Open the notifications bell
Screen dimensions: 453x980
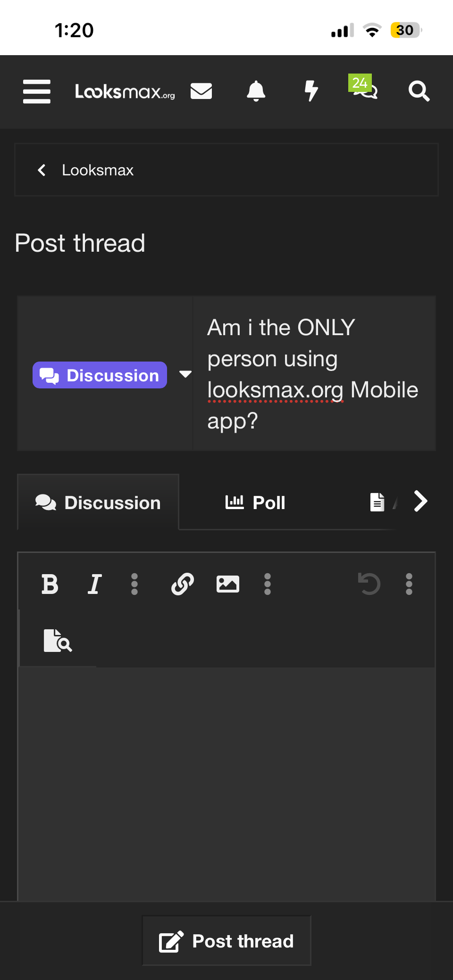click(x=256, y=91)
